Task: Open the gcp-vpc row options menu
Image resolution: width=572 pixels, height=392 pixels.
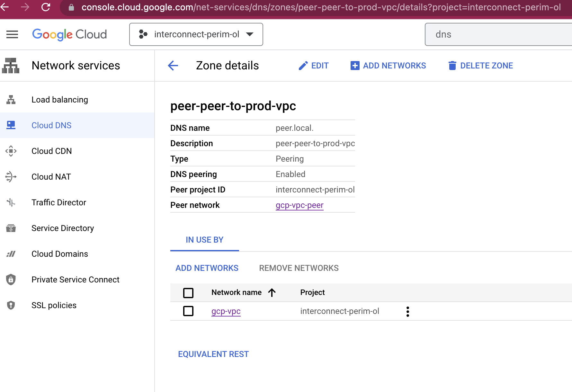Action: coord(407,311)
